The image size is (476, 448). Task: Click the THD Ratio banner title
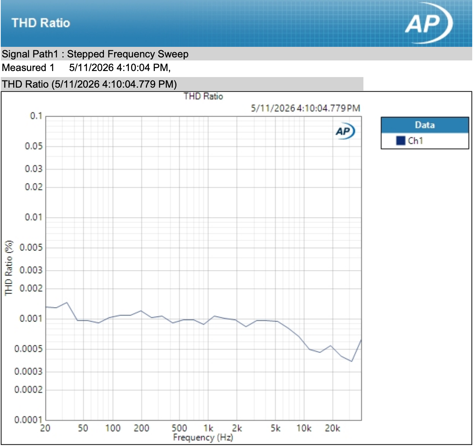[x=41, y=23]
